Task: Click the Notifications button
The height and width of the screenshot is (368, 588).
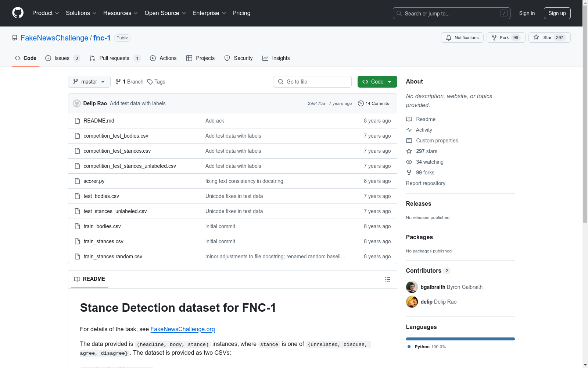Action: click(x=462, y=38)
